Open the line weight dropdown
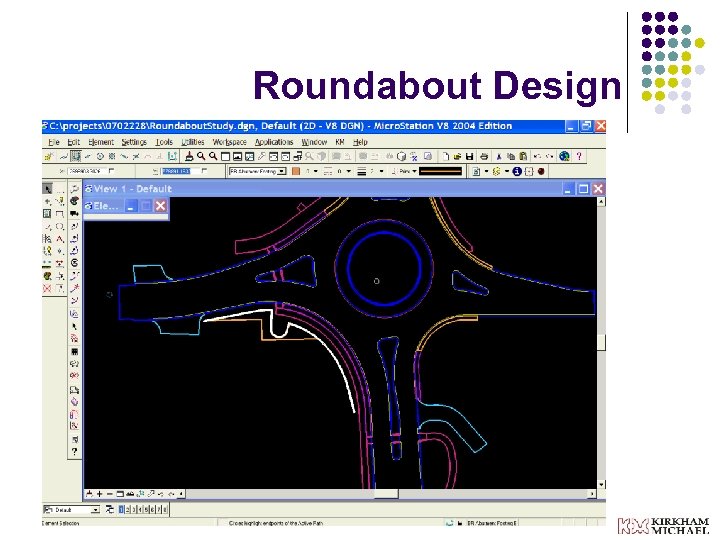Image resolution: width=720 pixels, height=540 pixels. point(381,171)
